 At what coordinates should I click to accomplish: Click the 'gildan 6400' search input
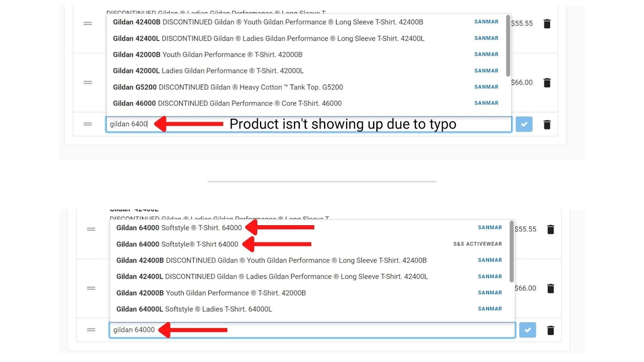pos(309,124)
